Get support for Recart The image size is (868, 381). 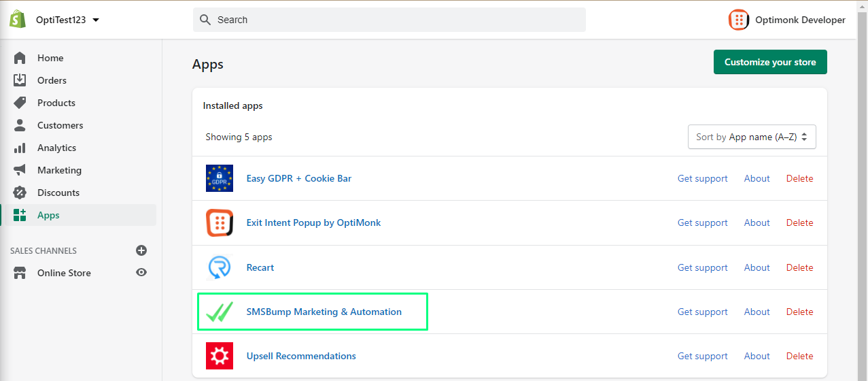[x=702, y=267]
